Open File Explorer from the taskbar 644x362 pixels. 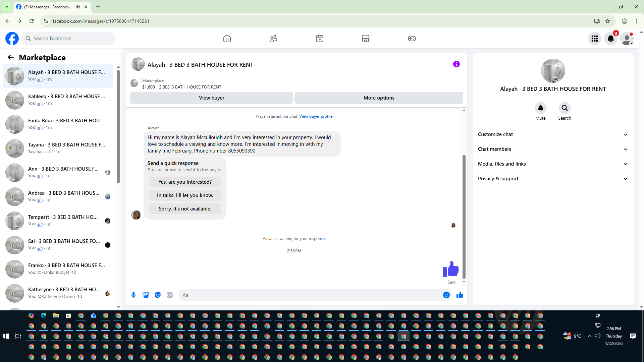point(56,315)
